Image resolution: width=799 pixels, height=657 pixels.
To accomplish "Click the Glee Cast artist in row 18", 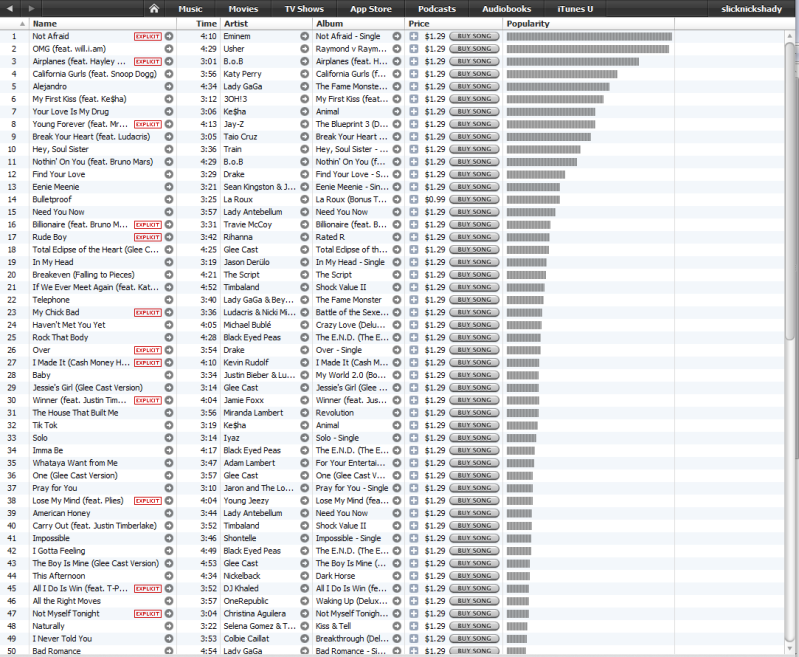I will click(x=241, y=250).
